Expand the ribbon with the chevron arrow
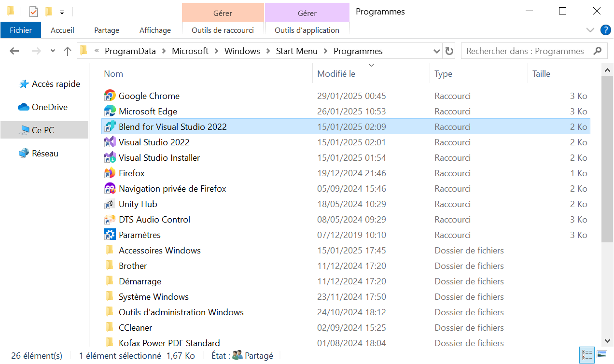Image resolution: width=614 pixels, height=364 pixels. [x=590, y=30]
